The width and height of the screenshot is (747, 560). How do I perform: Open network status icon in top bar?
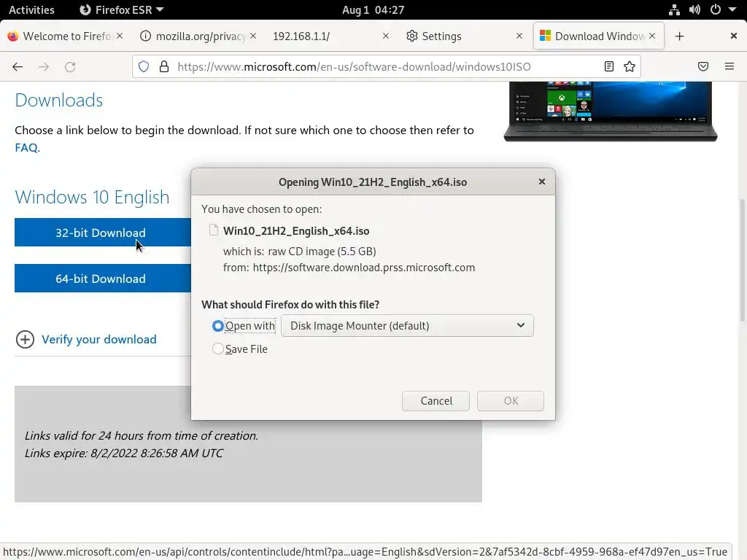[x=674, y=9]
